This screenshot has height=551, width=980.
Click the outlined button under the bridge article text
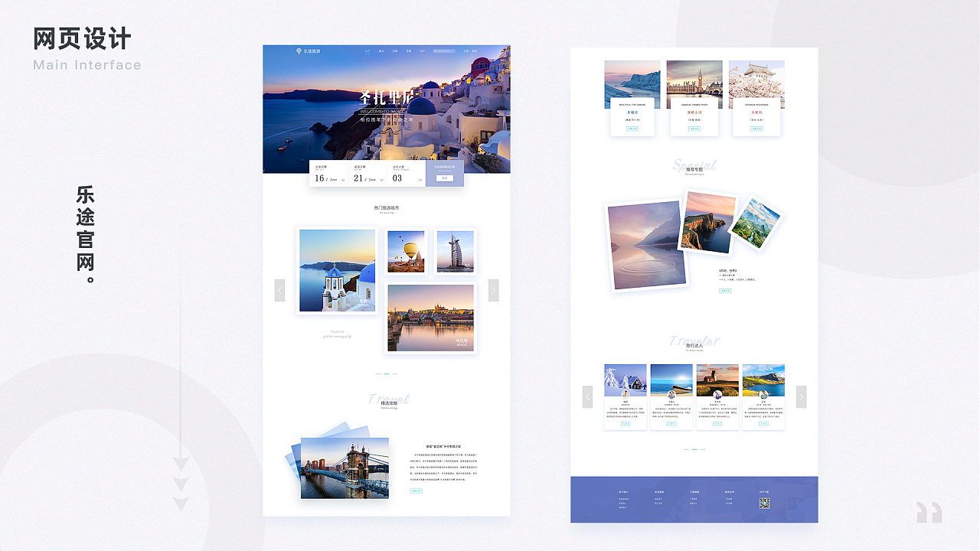pos(416,491)
